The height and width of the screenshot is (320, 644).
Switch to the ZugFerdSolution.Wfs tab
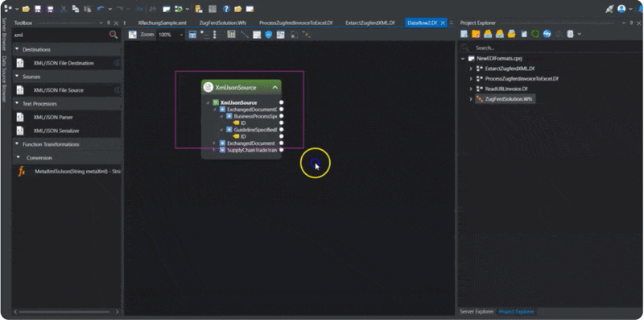(223, 23)
